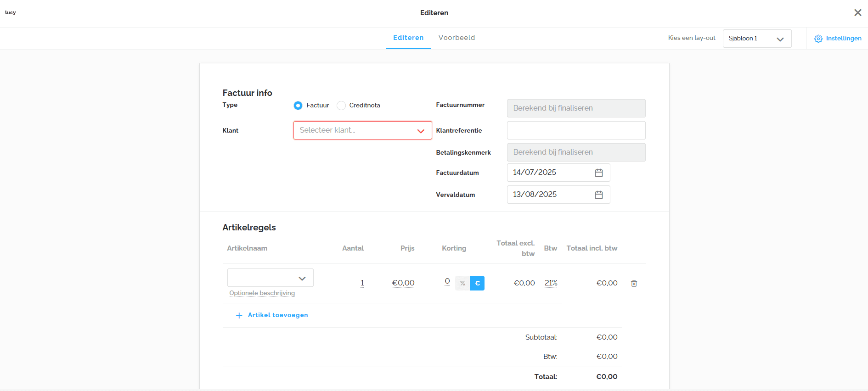Expand the Artikelnaam selection dropdown
Image resolution: width=868 pixels, height=391 pixels.
pos(271,278)
